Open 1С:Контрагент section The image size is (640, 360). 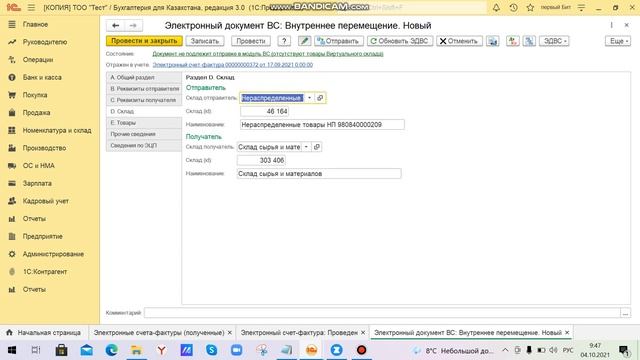click(45, 271)
